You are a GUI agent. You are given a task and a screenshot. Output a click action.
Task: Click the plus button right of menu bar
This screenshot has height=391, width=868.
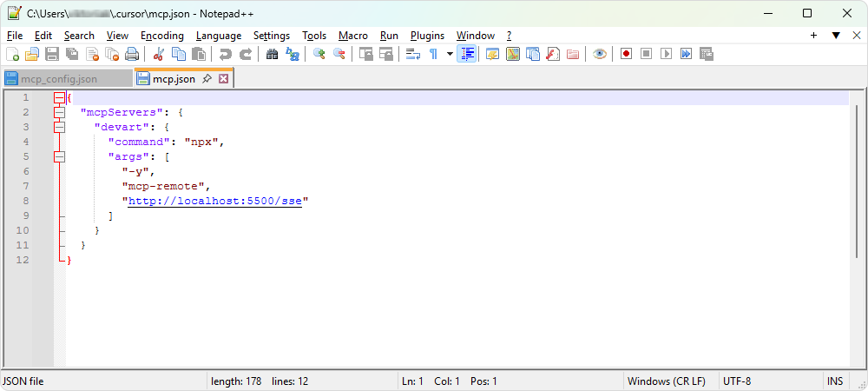tap(814, 36)
